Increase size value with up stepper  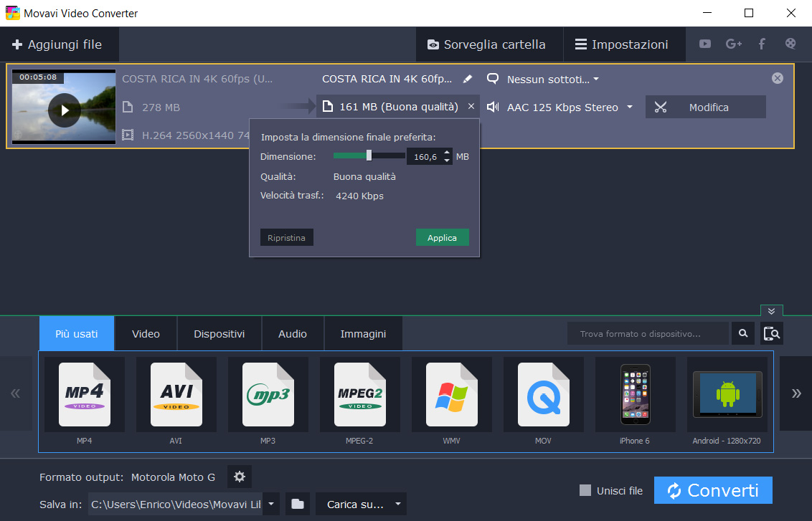pos(447,153)
